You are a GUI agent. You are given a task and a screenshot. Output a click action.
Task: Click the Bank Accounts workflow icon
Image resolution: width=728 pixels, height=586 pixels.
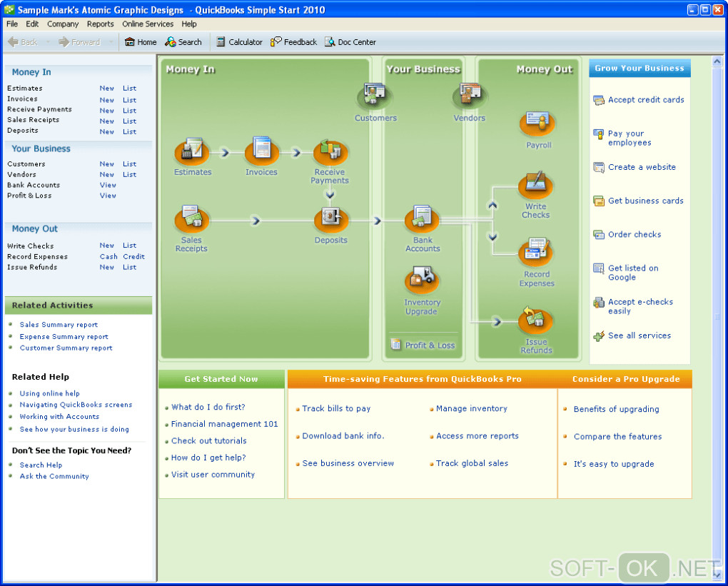[422, 218]
